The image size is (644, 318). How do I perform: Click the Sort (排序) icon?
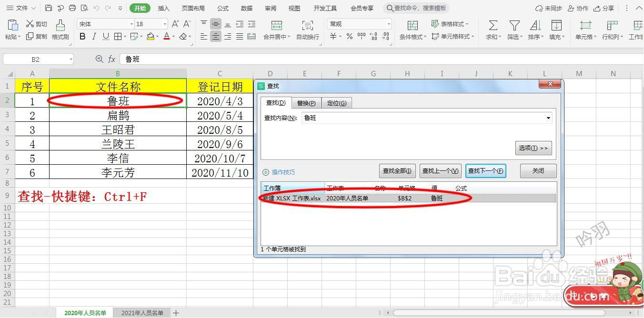535,25
